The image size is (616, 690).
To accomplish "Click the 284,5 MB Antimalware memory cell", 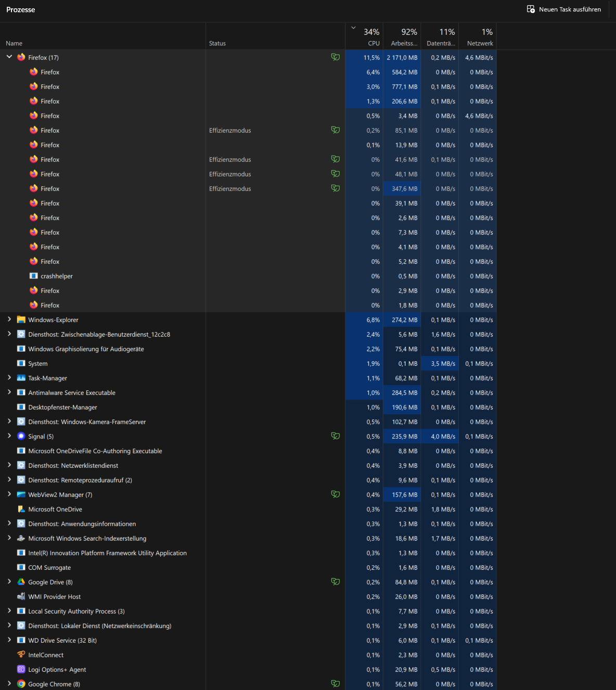I will (x=402, y=393).
